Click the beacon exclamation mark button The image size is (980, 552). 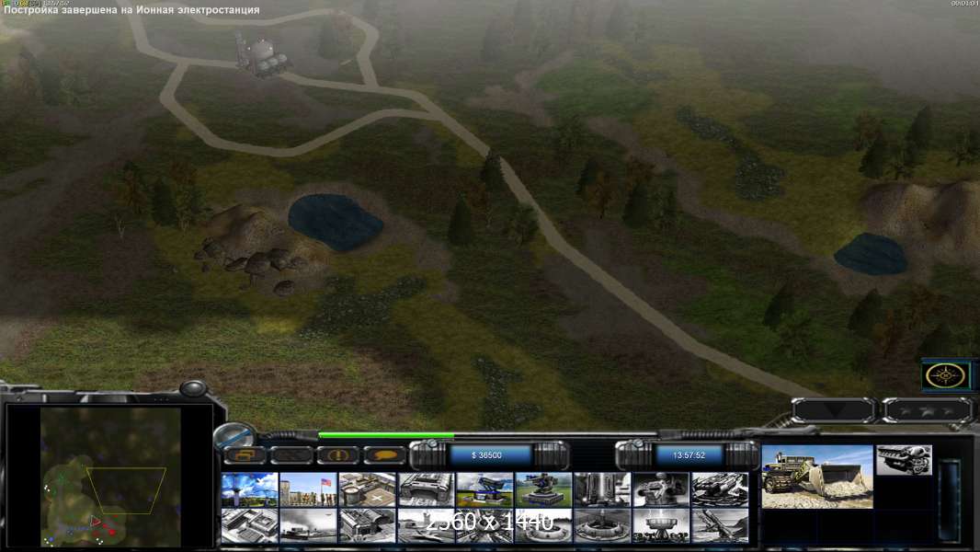[337, 454]
